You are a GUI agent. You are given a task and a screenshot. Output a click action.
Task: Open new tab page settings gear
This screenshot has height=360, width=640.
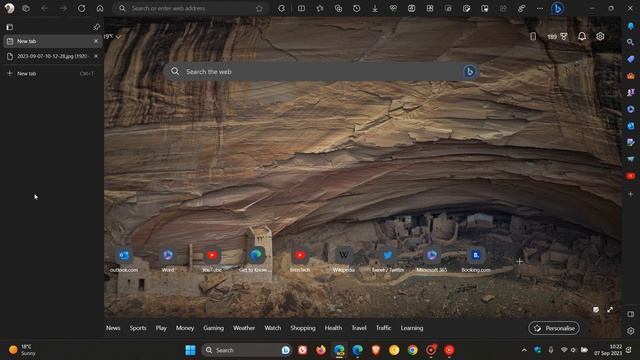tap(600, 36)
